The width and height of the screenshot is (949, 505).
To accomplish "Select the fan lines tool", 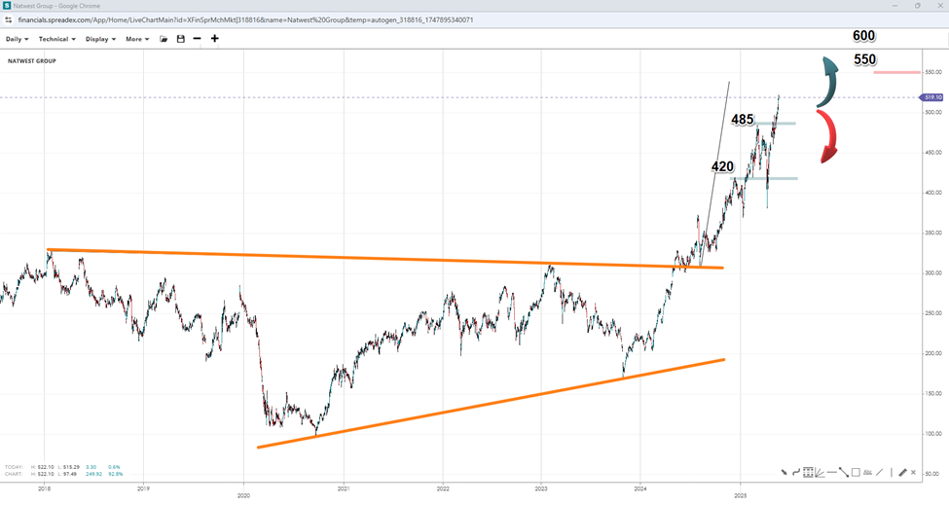I will (x=820, y=472).
